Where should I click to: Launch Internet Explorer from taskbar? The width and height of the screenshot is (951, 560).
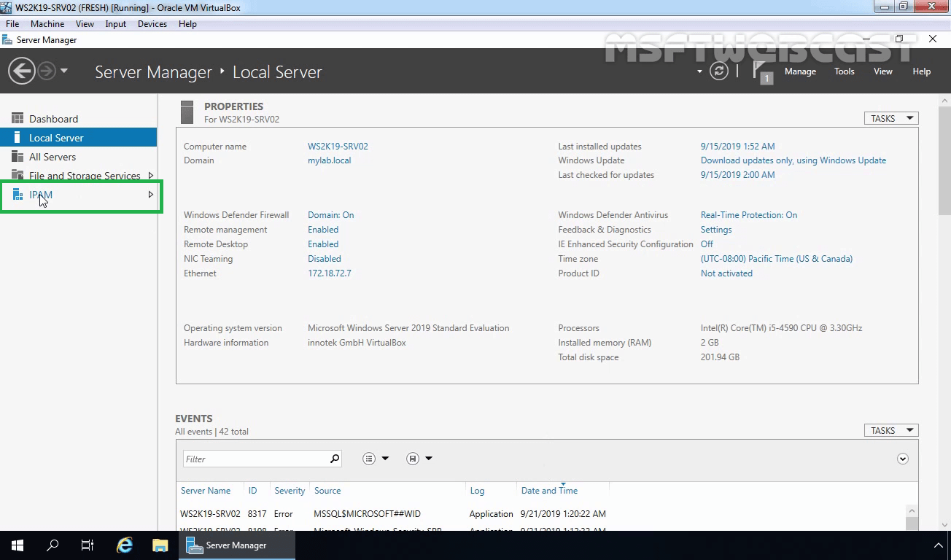(x=125, y=545)
